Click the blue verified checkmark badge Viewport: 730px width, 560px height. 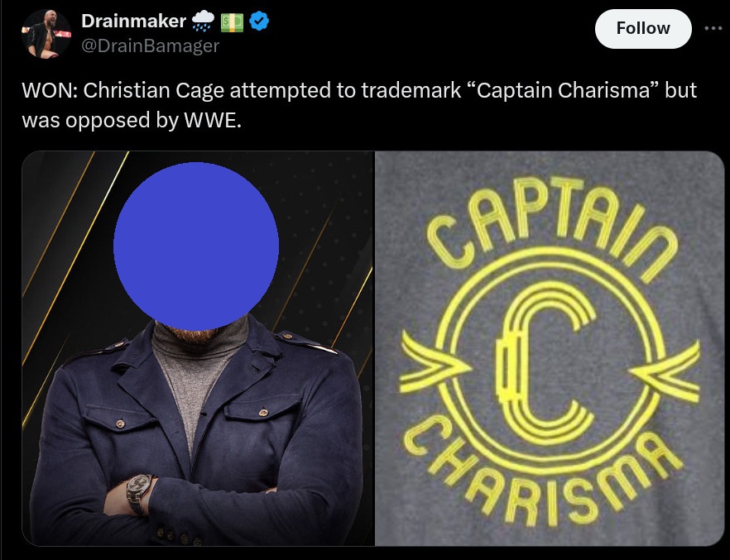(258, 21)
